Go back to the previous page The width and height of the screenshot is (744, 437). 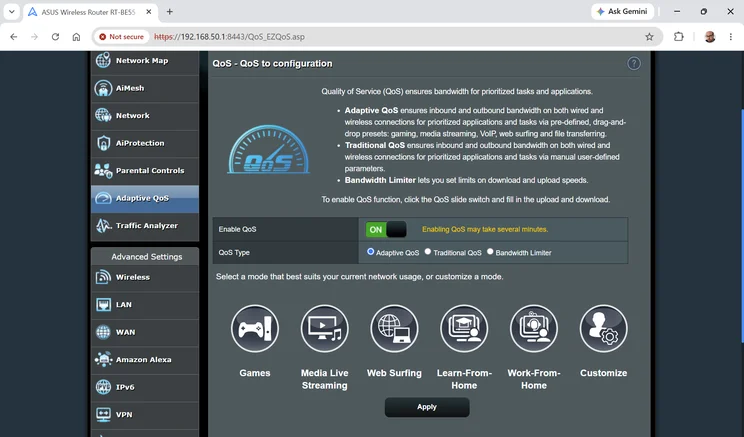click(14, 37)
